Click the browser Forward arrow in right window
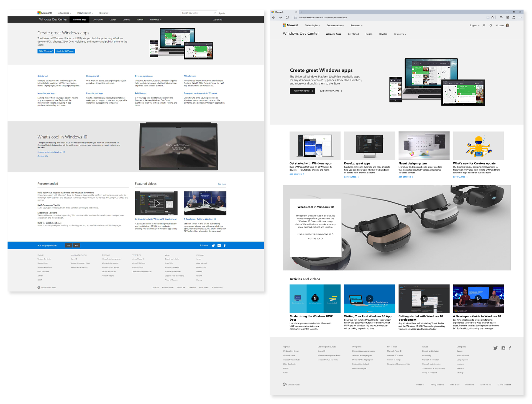532x404 pixels. 280,17
